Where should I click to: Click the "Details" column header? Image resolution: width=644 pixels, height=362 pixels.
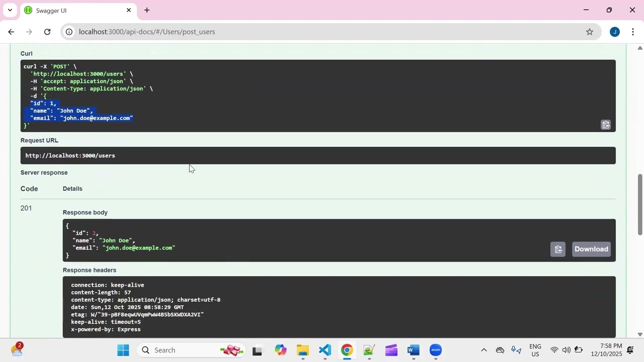pyautogui.click(x=72, y=189)
